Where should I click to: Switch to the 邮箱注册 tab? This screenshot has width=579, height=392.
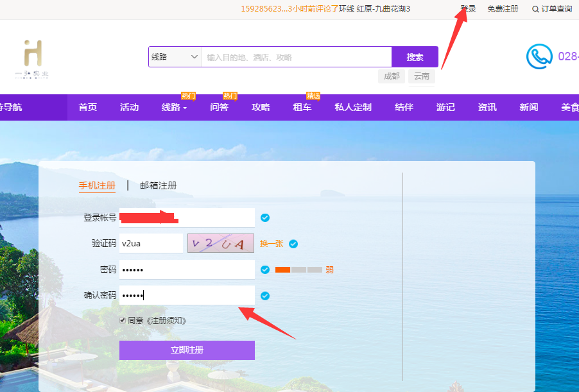click(158, 185)
